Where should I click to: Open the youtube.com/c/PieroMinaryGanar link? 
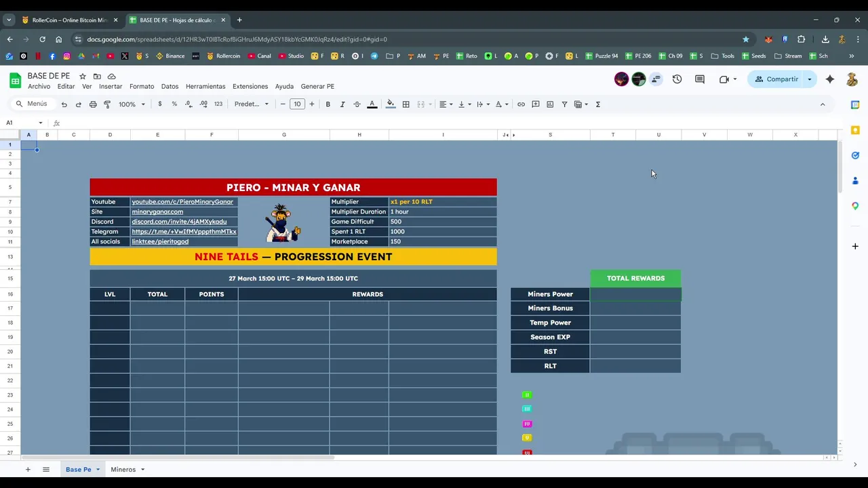click(x=182, y=202)
